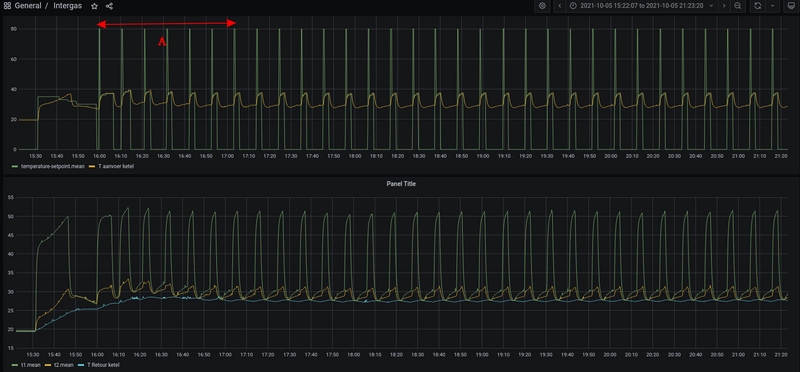The height and width of the screenshot is (372, 800).
Task: Star the Intergas dashboard as favorite
Action: click(x=94, y=6)
